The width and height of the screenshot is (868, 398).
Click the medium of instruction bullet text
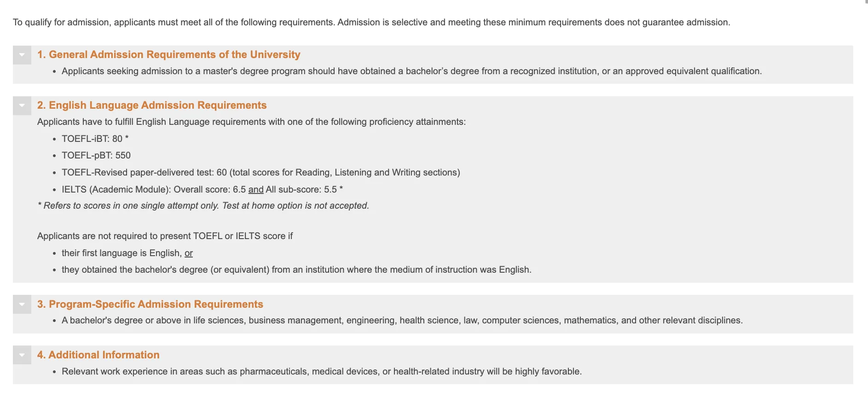[x=296, y=269]
